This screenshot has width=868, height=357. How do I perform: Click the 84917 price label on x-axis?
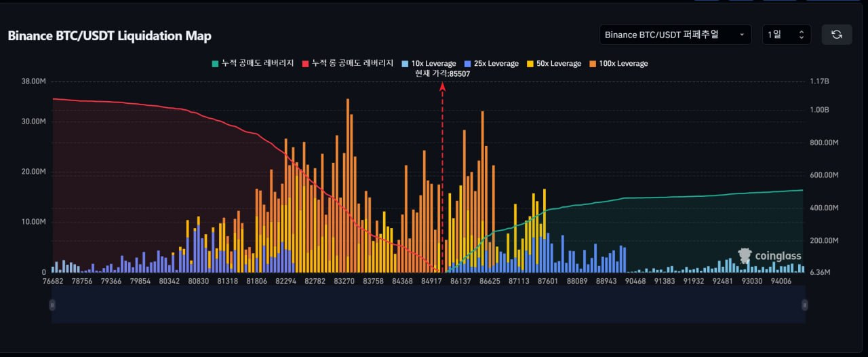432,281
